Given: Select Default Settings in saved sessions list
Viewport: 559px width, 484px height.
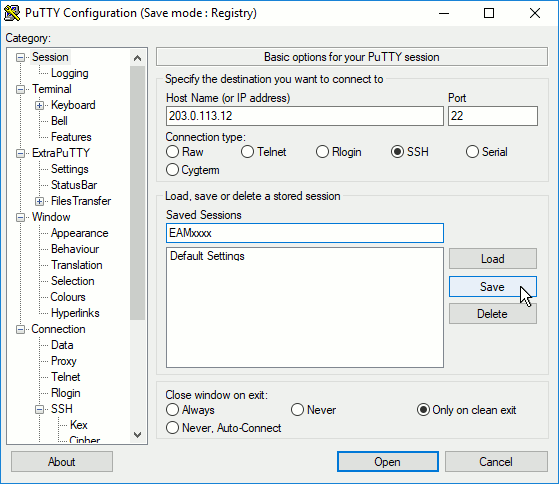Looking at the screenshot, I should click(207, 256).
